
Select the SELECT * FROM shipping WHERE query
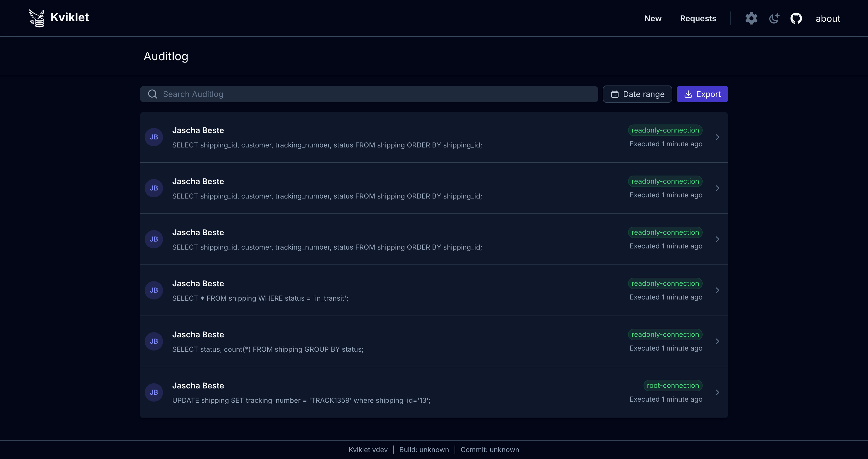(x=260, y=298)
